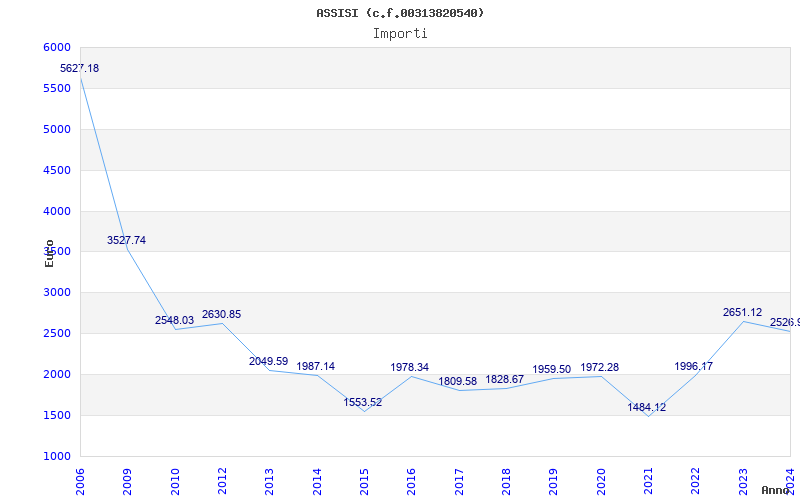The width and height of the screenshot is (800, 500).
Task: Click the 2016 year axis label
Action: coord(412,482)
